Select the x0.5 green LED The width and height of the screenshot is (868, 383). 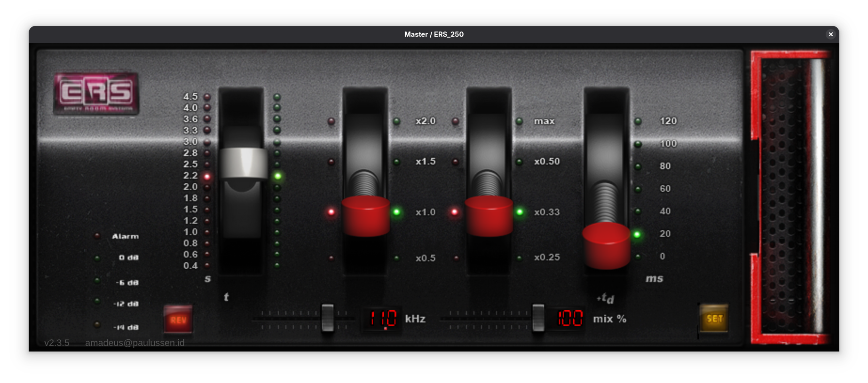point(397,258)
